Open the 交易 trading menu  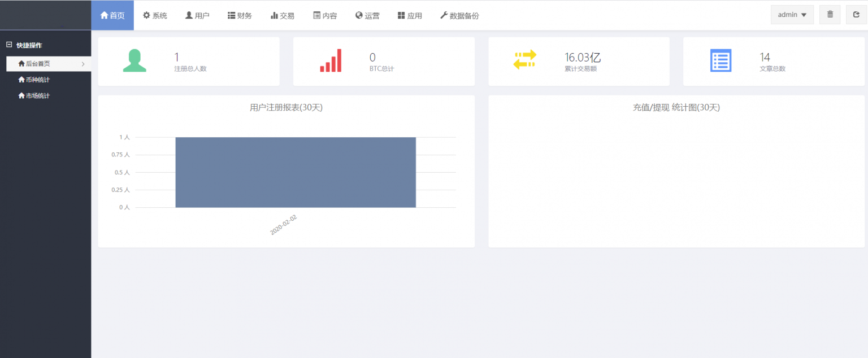point(283,16)
